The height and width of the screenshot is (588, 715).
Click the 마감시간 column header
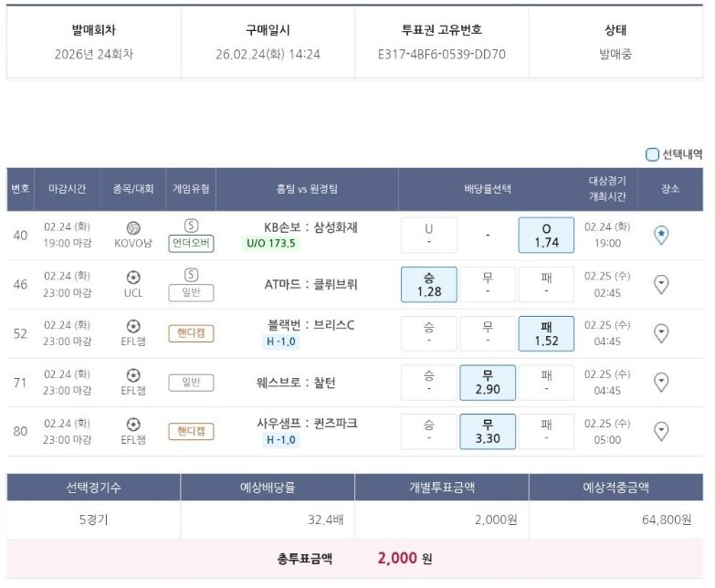(68, 189)
